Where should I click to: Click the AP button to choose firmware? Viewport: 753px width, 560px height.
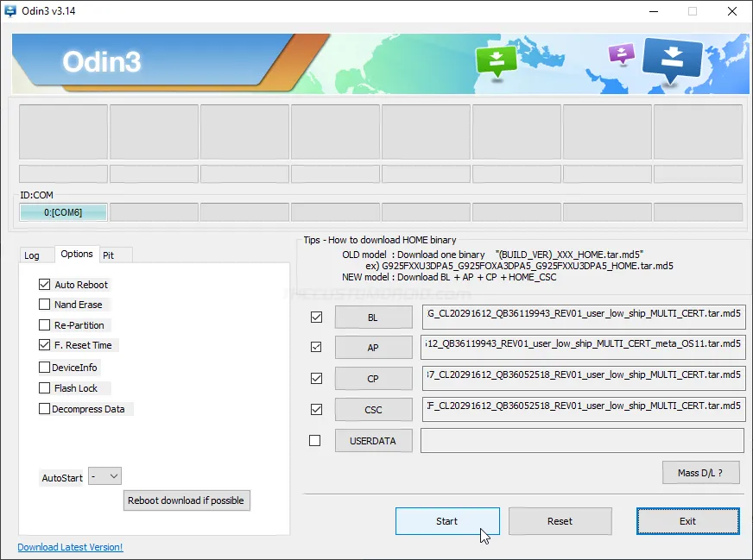click(x=373, y=347)
